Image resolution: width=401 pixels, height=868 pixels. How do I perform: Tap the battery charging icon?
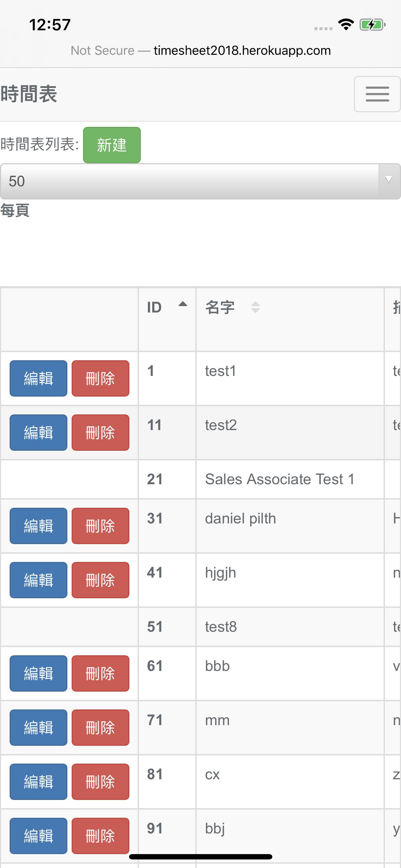point(372,25)
